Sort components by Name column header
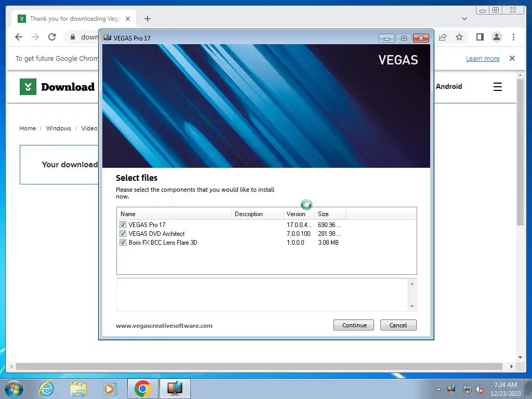Viewport: 532px width, 399px height. (x=175, y=214)
